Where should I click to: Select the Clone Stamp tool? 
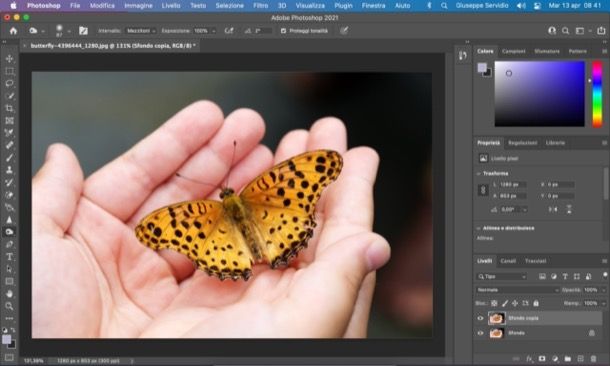coord(9,170)
